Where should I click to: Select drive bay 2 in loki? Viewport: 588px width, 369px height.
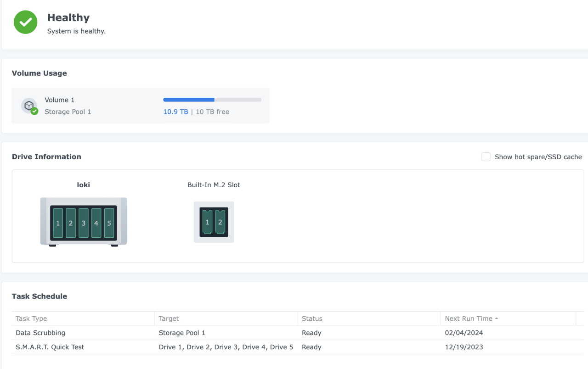point(71,223)
